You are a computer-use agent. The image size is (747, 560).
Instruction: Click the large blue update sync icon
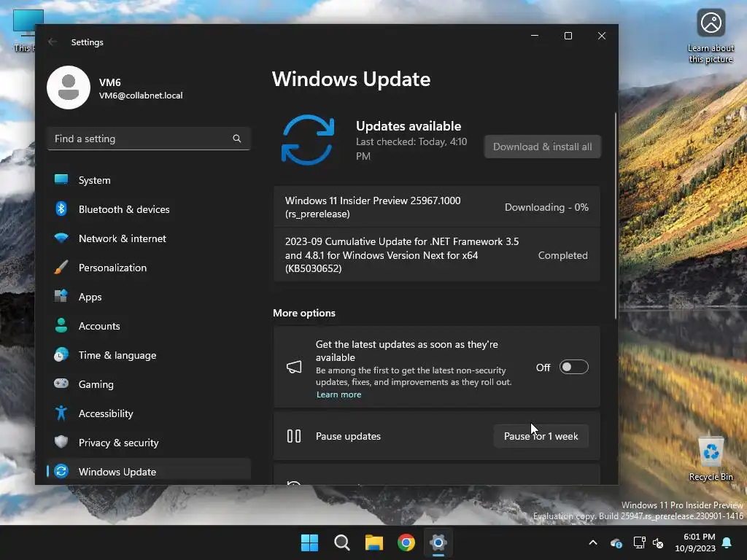tap(308, 140)
